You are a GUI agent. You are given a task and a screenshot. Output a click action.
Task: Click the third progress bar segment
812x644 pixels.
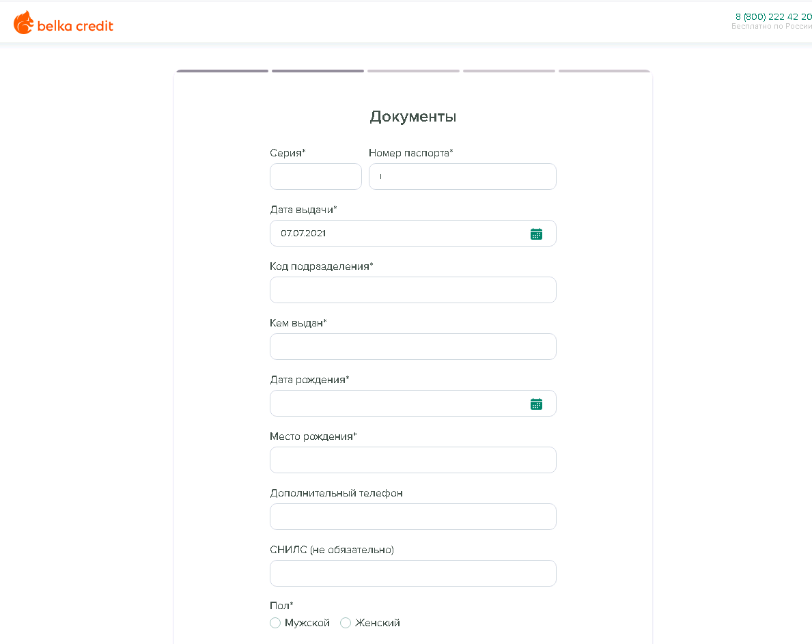pyautogui.click(x=413, y=71)
